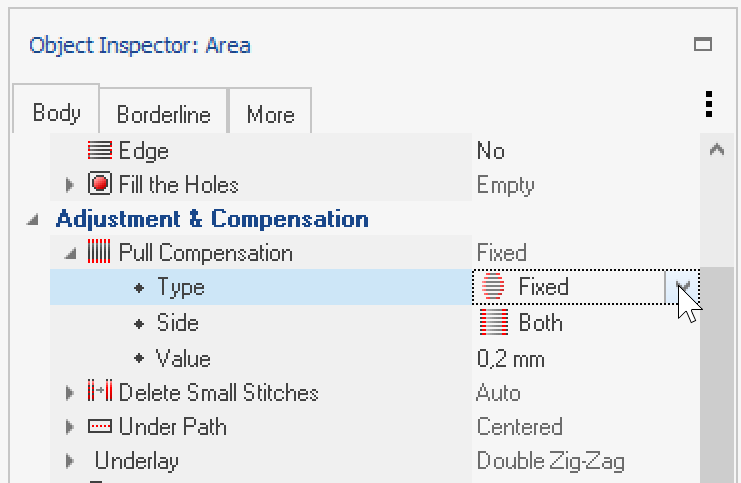Open the three-dot panel options menu
The image size is (741, 483).
pos(708,104)
